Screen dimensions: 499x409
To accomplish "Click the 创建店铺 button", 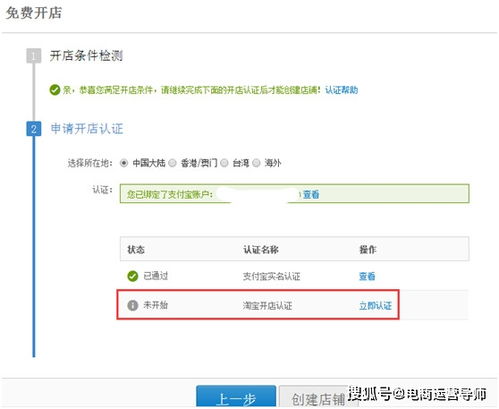I will (318, 397).
